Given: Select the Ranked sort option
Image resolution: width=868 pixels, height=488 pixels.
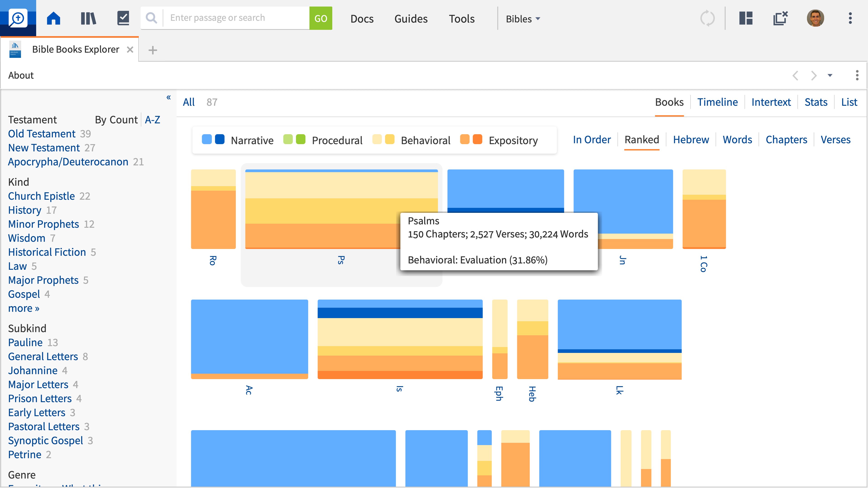Looking at the screenshot, I should [x=642, y=139].
